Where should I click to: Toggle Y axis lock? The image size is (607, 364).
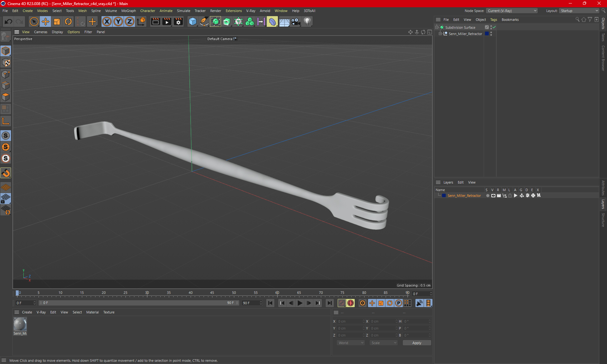point(118,21)
